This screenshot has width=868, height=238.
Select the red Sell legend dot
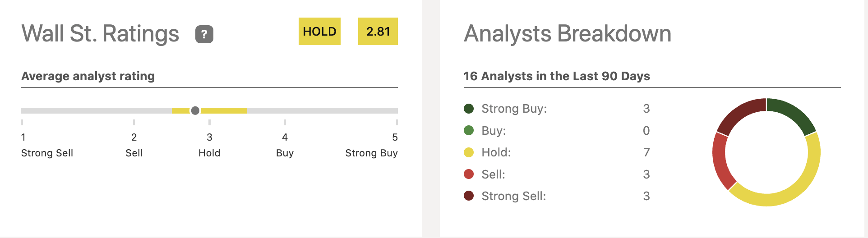[469, 174]
